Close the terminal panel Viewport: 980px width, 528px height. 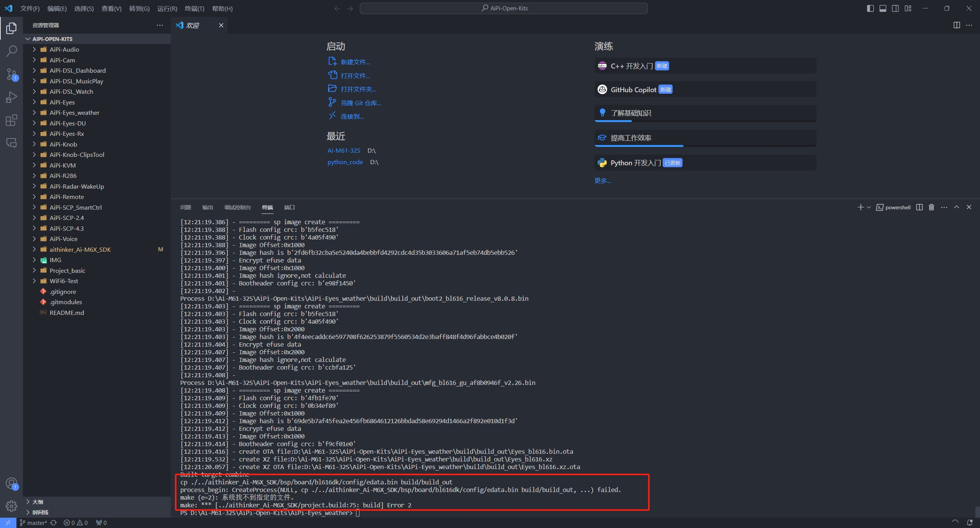(969, 207)
